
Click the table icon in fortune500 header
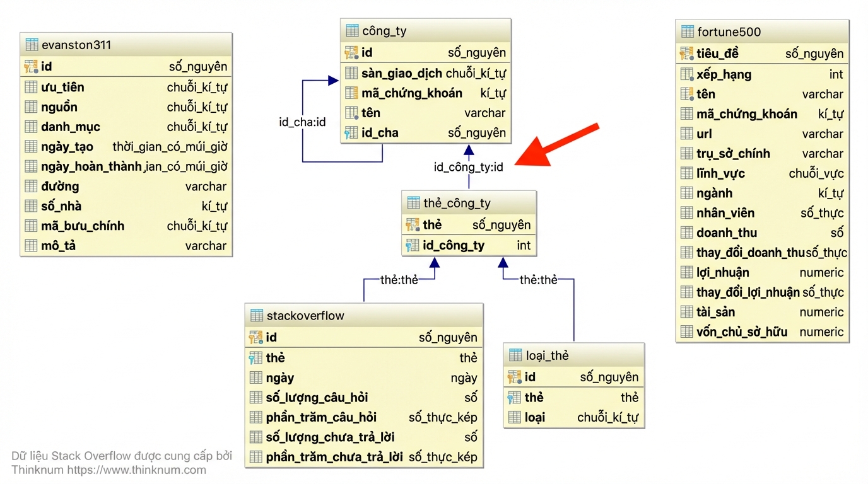[x=687, y=32]
